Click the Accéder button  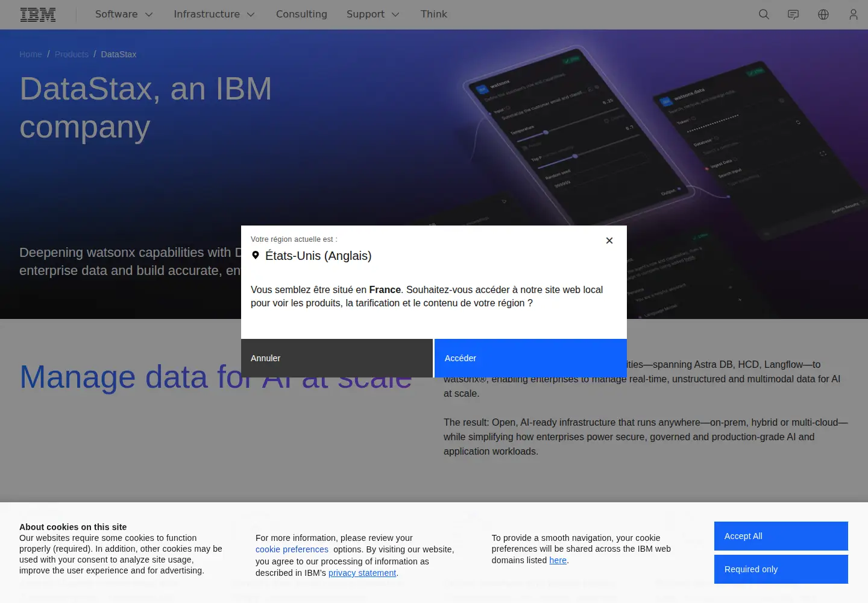click(x=530, y=358)
